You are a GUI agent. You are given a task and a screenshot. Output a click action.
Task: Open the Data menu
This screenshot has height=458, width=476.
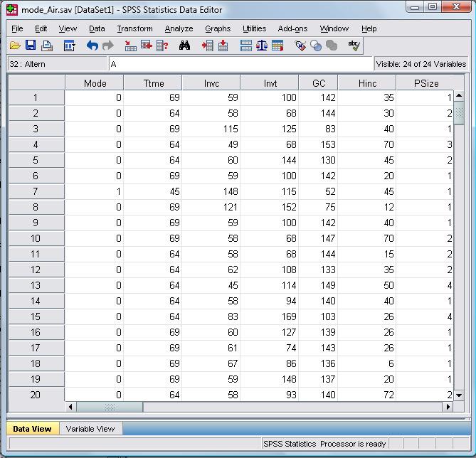point(97,28)
